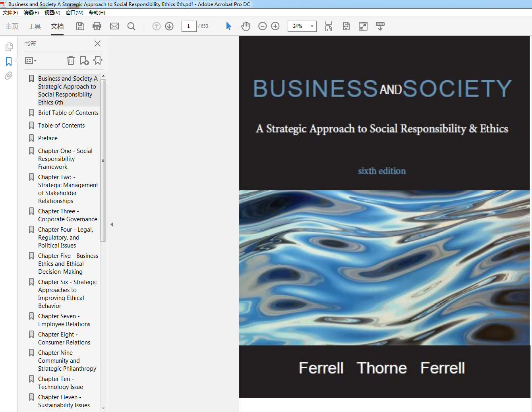
Task: Open the 文件(F) menu
Action: (x=10, y=13)
